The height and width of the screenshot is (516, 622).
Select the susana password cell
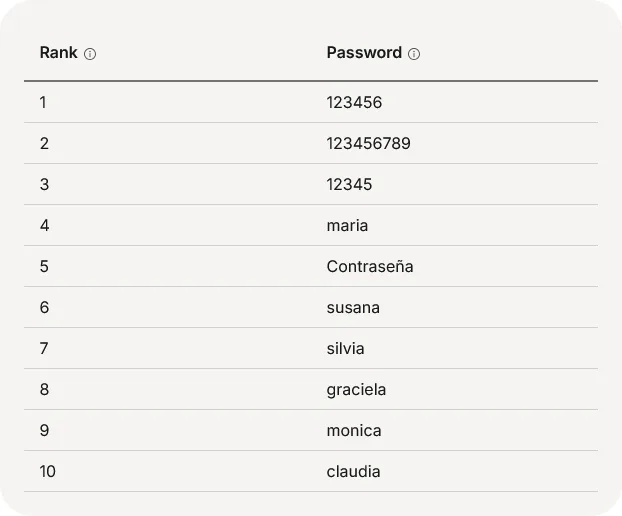[x=353, y=307]
